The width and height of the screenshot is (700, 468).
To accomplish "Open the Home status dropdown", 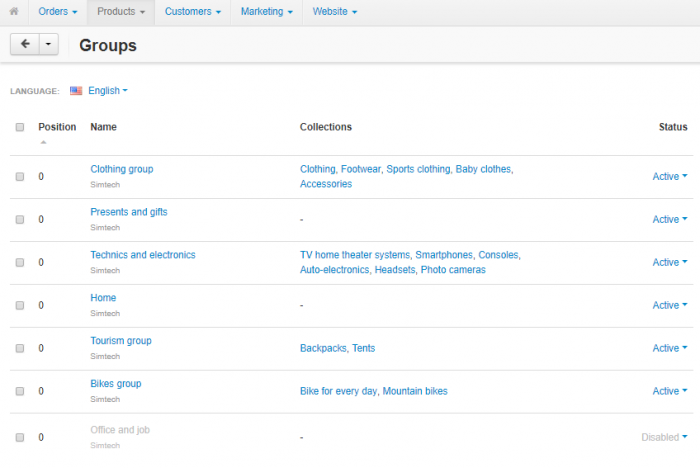I will 670,305.
